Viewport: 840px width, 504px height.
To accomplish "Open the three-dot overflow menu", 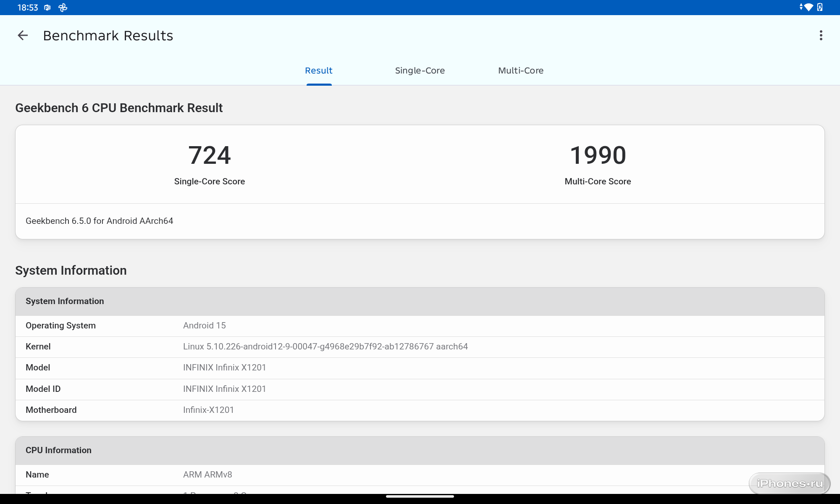I will tap(821, 36).
